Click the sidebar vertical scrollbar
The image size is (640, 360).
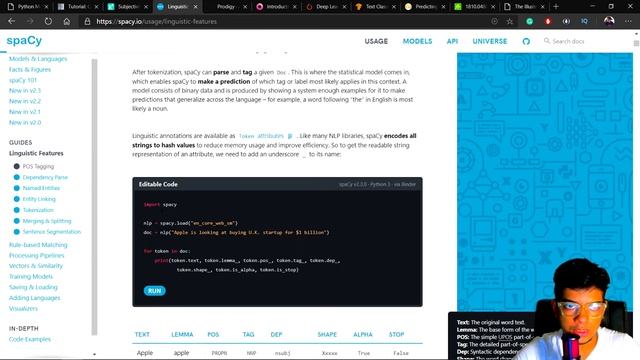coord(94,196)
